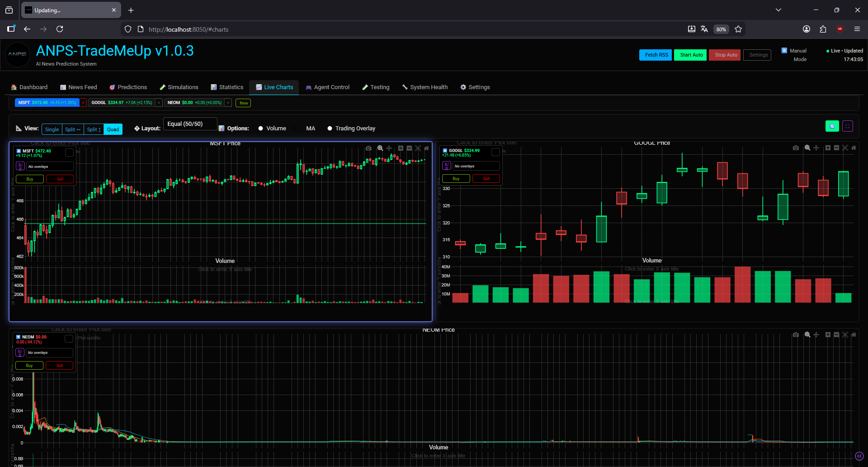Reset MSFT chart axes with home icon
The height and width of the screenshot is (467, 868).
pyautogui.click(x=426, y=148)
